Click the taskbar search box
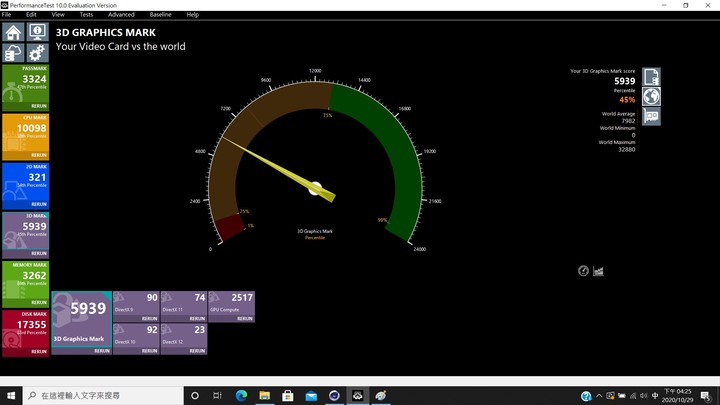 103,395
